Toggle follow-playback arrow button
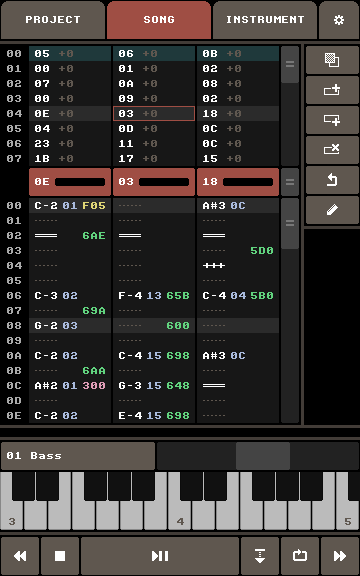Image resolution: width=360 pixels, height=576 pixels. pos(260,556)
